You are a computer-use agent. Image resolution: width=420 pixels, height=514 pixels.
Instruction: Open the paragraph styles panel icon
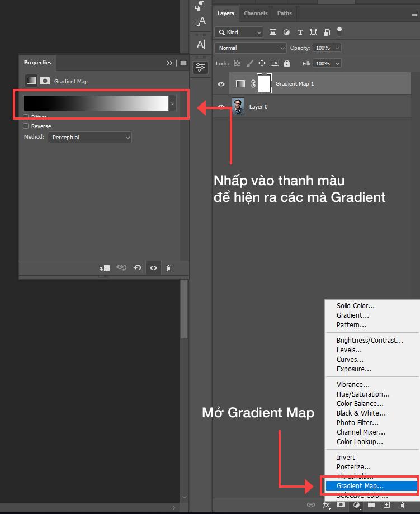[x=200, y=6]
